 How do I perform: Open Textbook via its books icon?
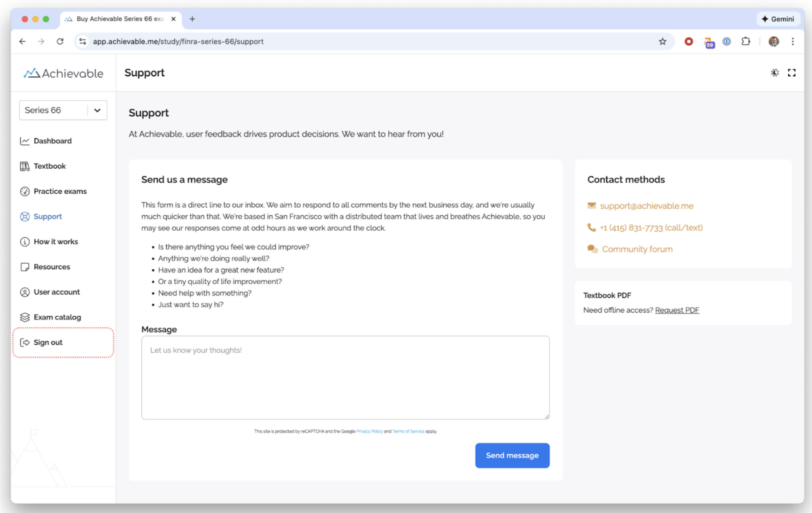[25, 166]
